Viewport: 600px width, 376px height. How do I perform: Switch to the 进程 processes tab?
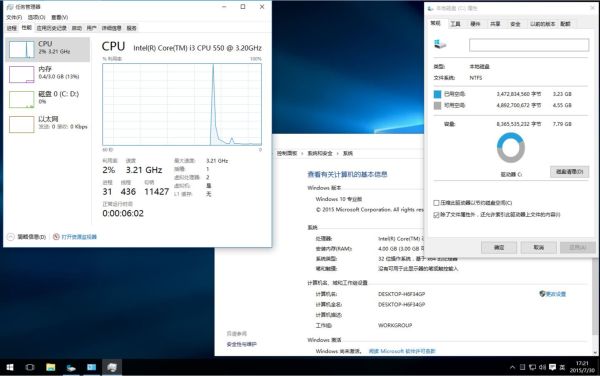click(12, 28)
